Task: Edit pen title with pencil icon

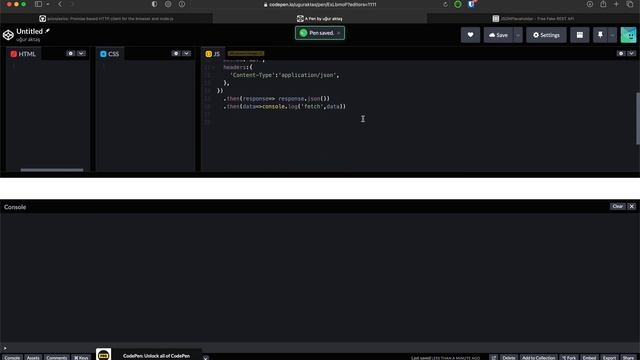Action: point(47,31)
